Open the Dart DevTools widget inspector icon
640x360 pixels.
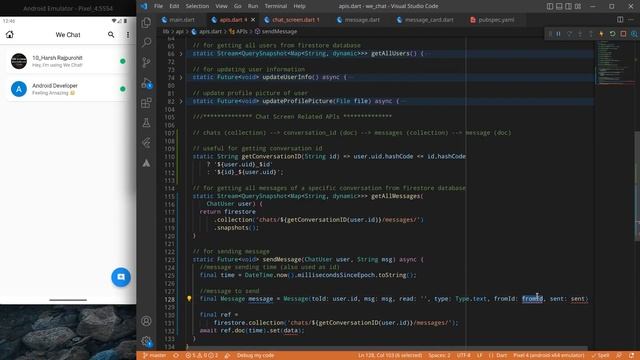click(x=634, y=34)
